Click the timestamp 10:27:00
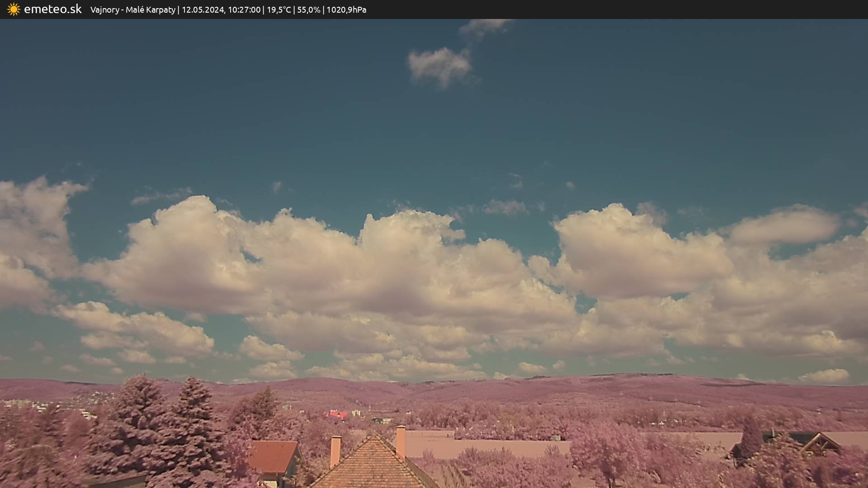This screenshot has width=868, height=488. (x=244, y=10)
